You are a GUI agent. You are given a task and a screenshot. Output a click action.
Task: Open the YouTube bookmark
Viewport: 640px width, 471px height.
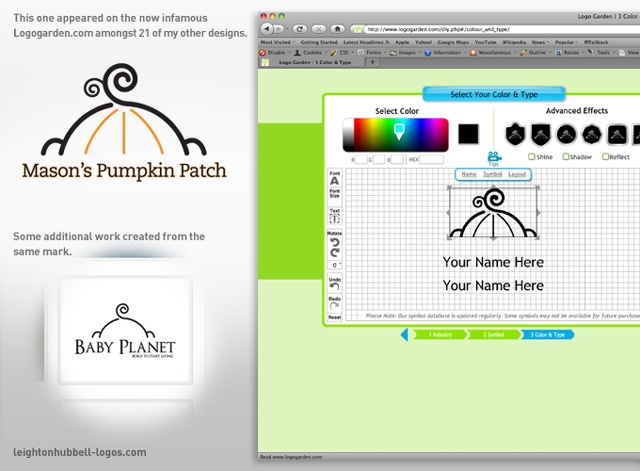485,42
